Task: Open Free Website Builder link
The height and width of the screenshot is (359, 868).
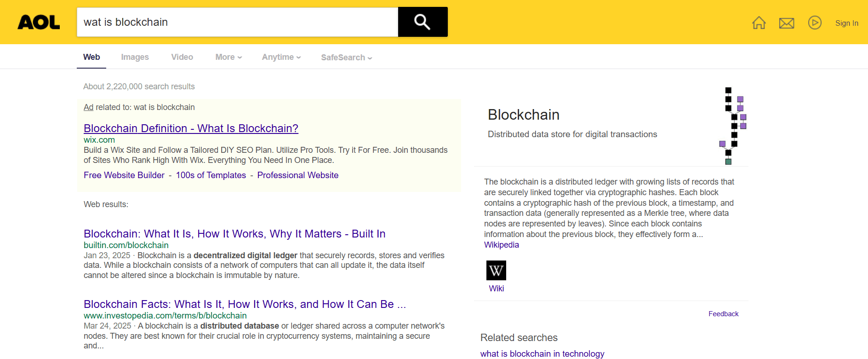Action: 124,175
